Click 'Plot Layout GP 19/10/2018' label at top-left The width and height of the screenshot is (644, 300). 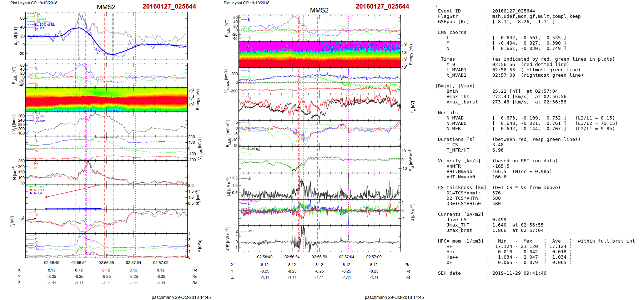pos(34,3)
